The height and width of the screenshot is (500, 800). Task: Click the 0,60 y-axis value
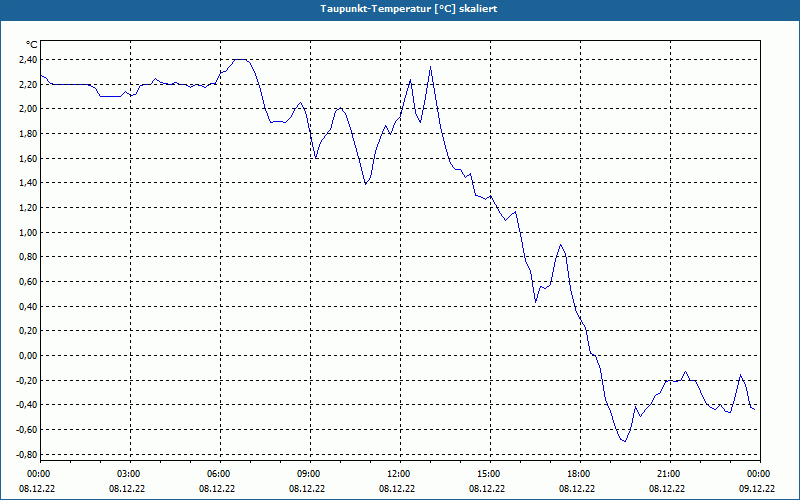click(27, 282)
